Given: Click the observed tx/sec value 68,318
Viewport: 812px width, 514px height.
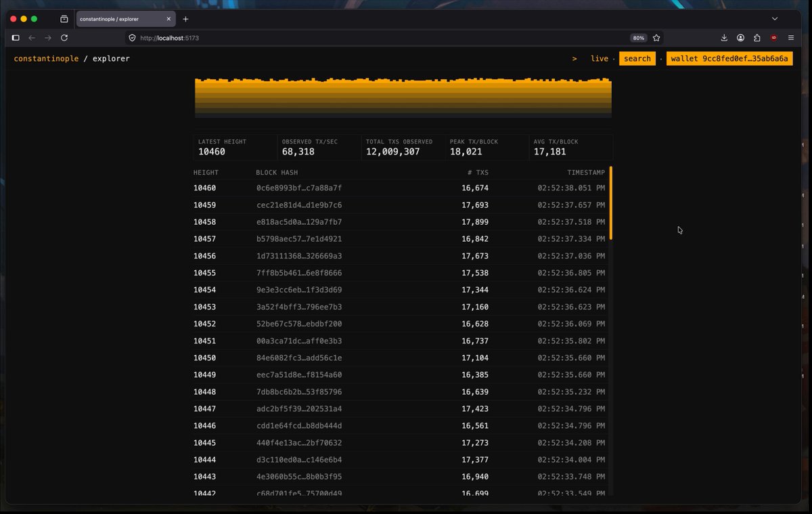Looking at the screenshot, I should click(x=298, y=152).
